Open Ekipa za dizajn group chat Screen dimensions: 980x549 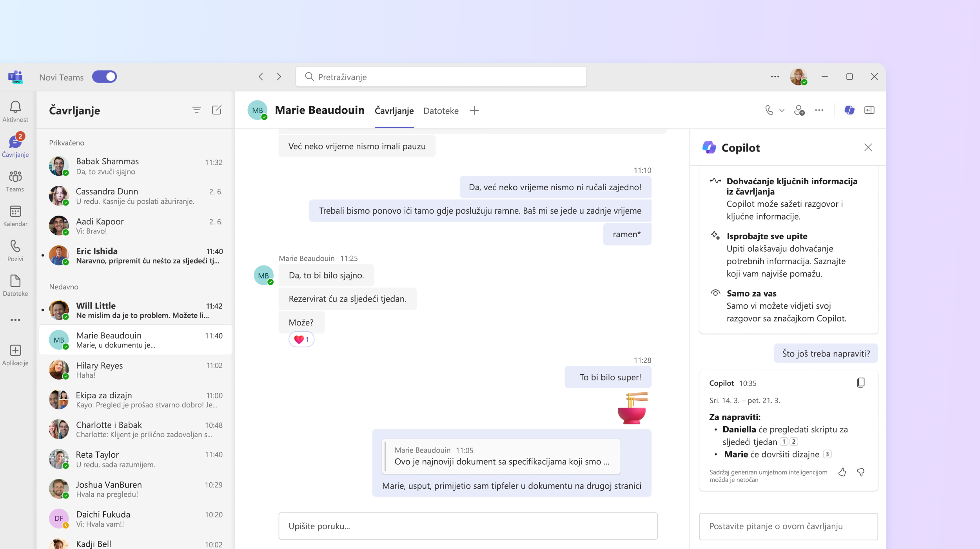136,400
